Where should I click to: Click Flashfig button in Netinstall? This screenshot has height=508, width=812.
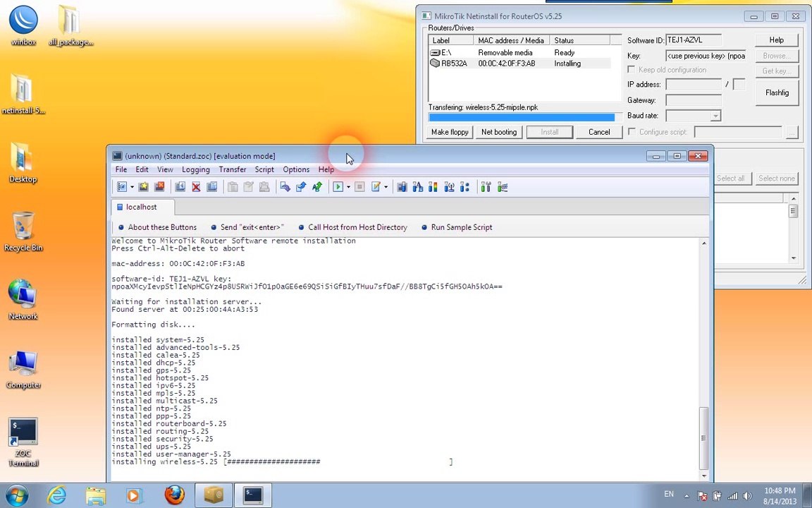pos(777,93)
